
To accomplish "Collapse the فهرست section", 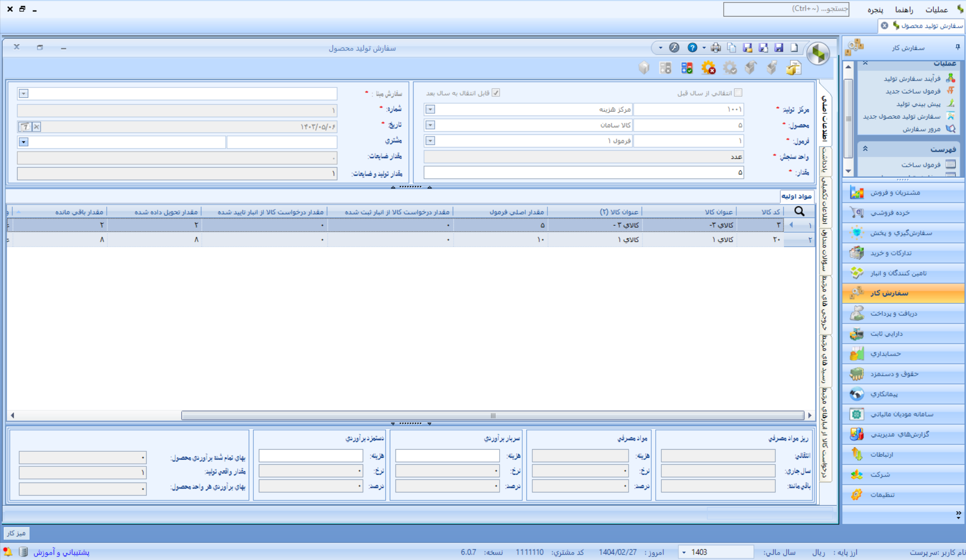I will click(865, 149).
